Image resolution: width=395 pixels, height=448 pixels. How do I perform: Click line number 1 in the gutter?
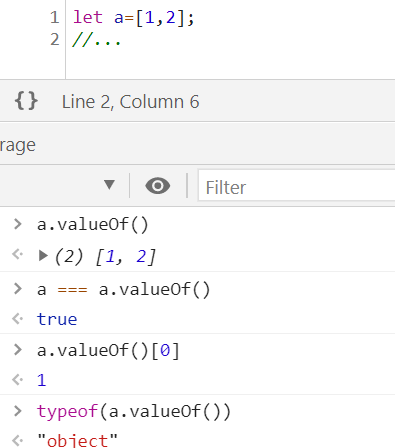pyautogui.click(x=55, y=17)
